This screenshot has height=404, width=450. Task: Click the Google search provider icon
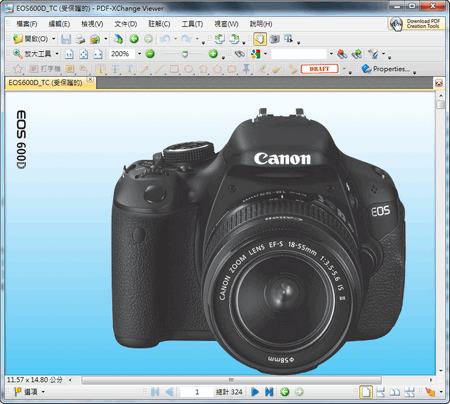pyautogui.click(x=256, y=54)
